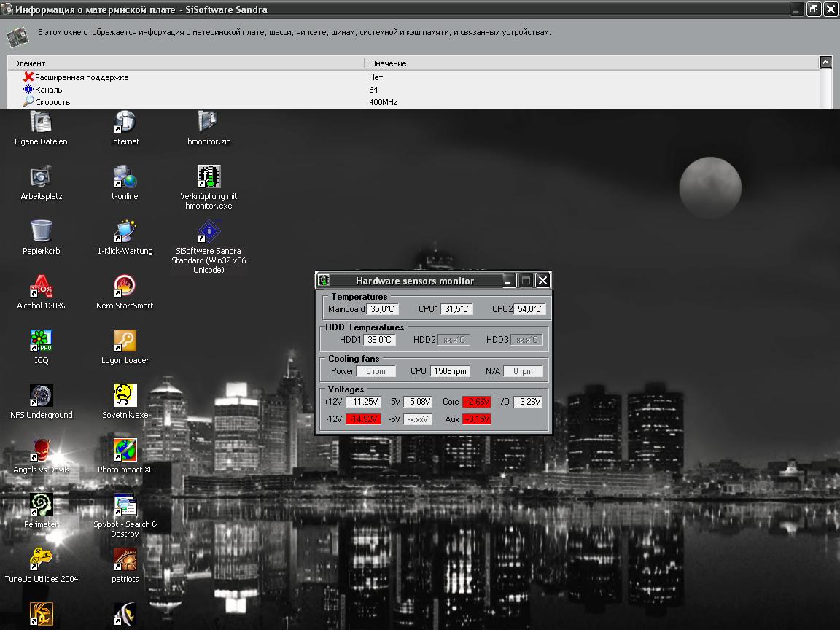Image resolution: width=840 pixels, height=630 pixels.
Task: Click the Sandra window title icon
Action: pyautogui.click(x=7, y=9)
